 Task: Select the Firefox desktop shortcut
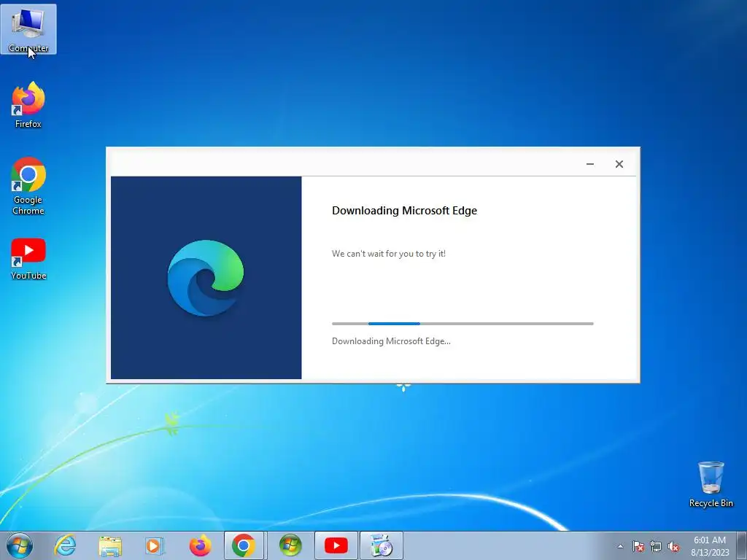click(28, 105)
